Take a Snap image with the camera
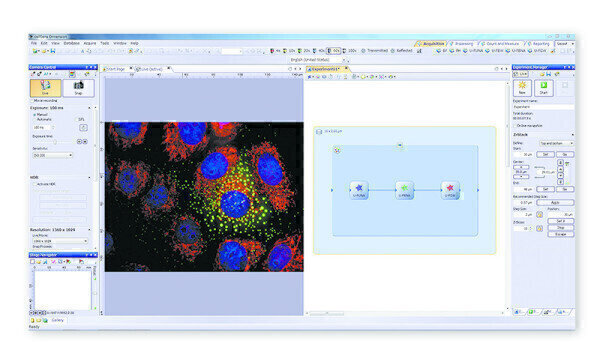Image resolution: width=600 pixels, height=362 pixels. pos(78,88)
